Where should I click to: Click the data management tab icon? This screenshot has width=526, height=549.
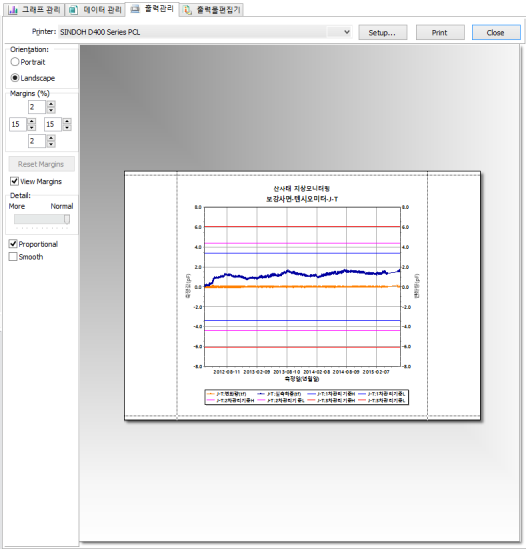[73, 10]
